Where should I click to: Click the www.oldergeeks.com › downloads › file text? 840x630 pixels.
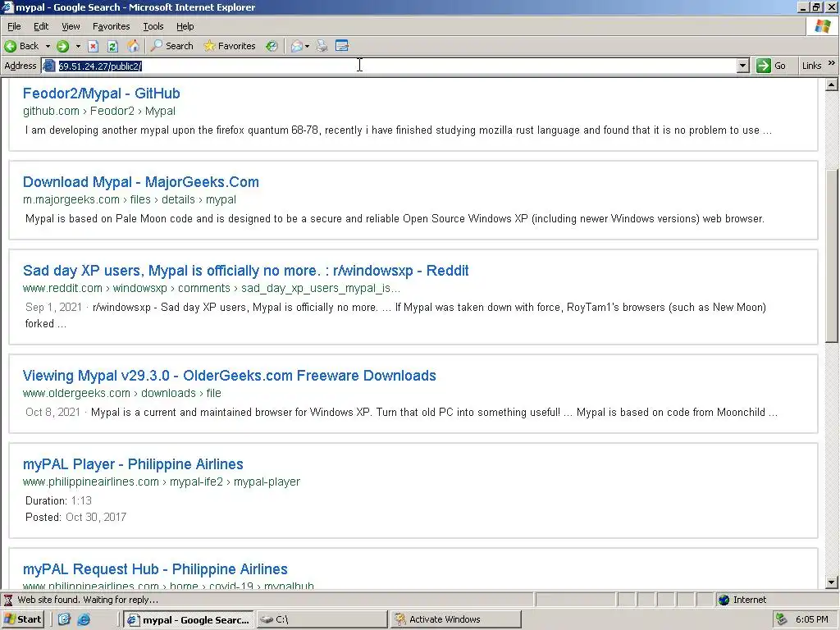tap(121, 393)
